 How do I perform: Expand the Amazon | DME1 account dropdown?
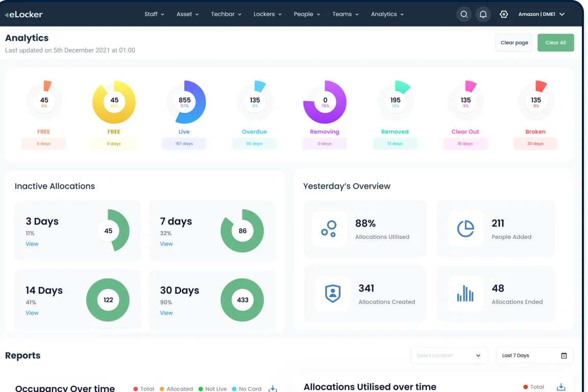pyautogui.click(x=541, y=14)
